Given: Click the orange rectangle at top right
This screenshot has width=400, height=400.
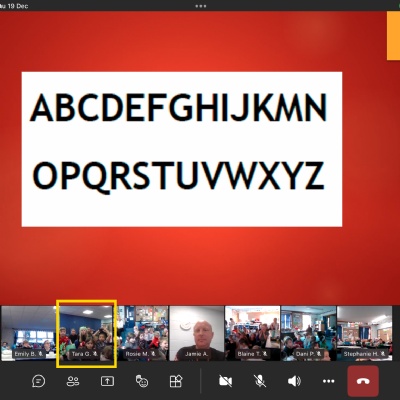Looking at the screenshot, I should coord(393,36).
